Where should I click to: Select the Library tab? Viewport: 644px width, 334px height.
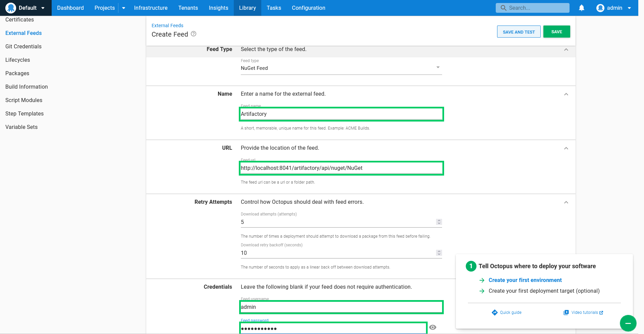tap(248, 8)
